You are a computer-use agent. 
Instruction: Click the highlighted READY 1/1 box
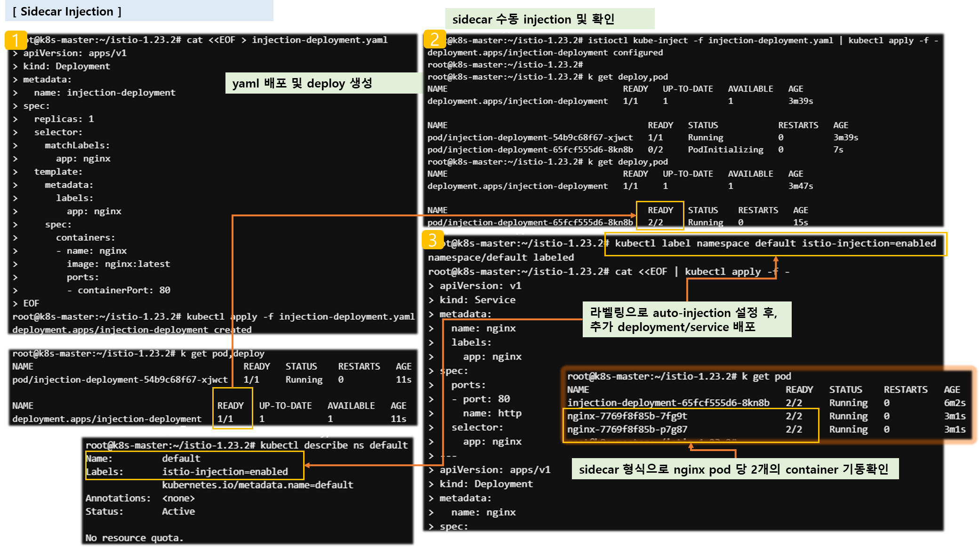(x=232, y=408)
